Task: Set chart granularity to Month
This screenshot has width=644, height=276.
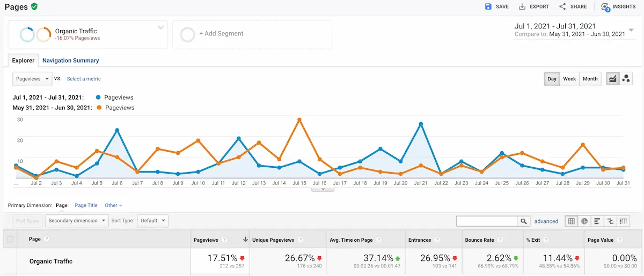Action: click(x=590, y=79)
